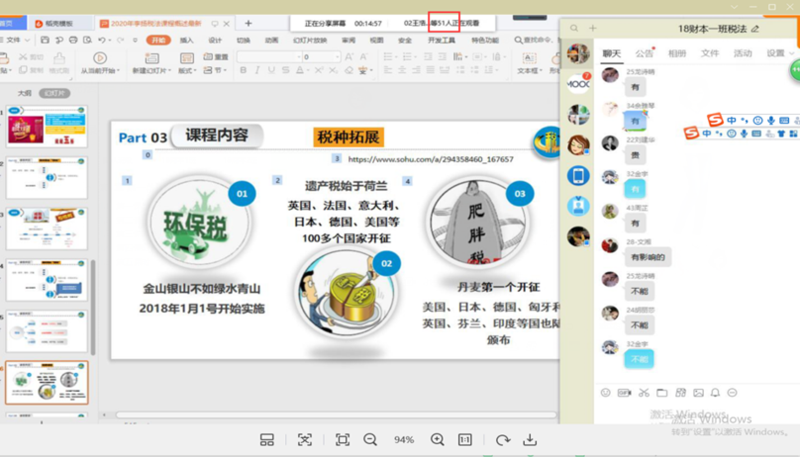Toggle the 中 language mode on upper Sogou bar
This screenshot has height=457, width=800.
click(x=732, y=120)
